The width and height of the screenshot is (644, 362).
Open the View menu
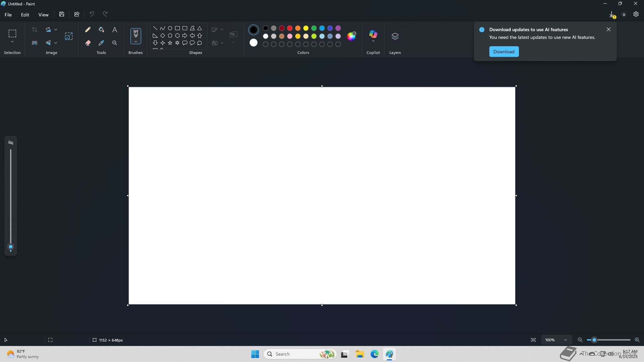tap(43, 15)
